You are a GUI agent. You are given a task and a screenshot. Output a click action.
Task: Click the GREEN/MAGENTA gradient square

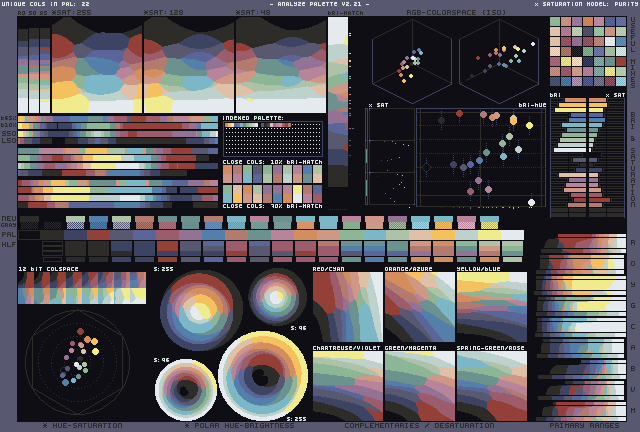click(420, 386)
